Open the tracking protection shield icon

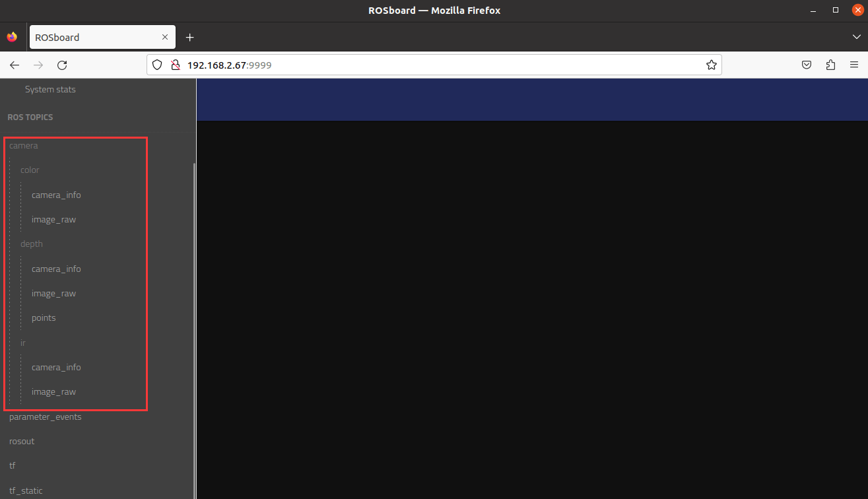[x=157, y=65]
